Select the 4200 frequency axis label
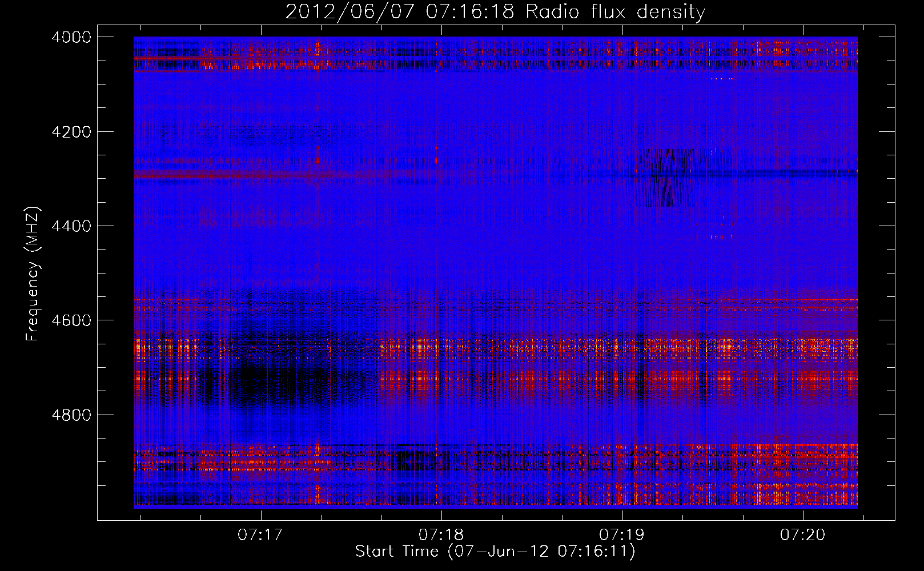Screen dimensions: 924x571 (x=71, y=132)
